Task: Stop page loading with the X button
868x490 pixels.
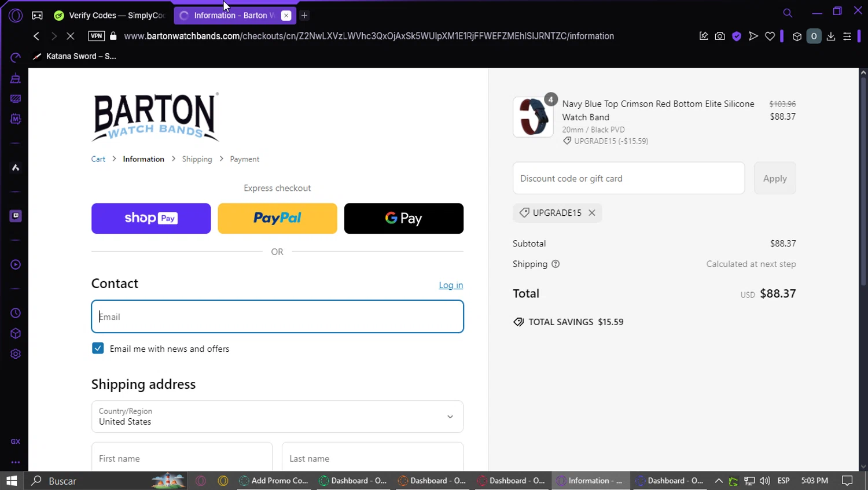Action: pos(70,36)
